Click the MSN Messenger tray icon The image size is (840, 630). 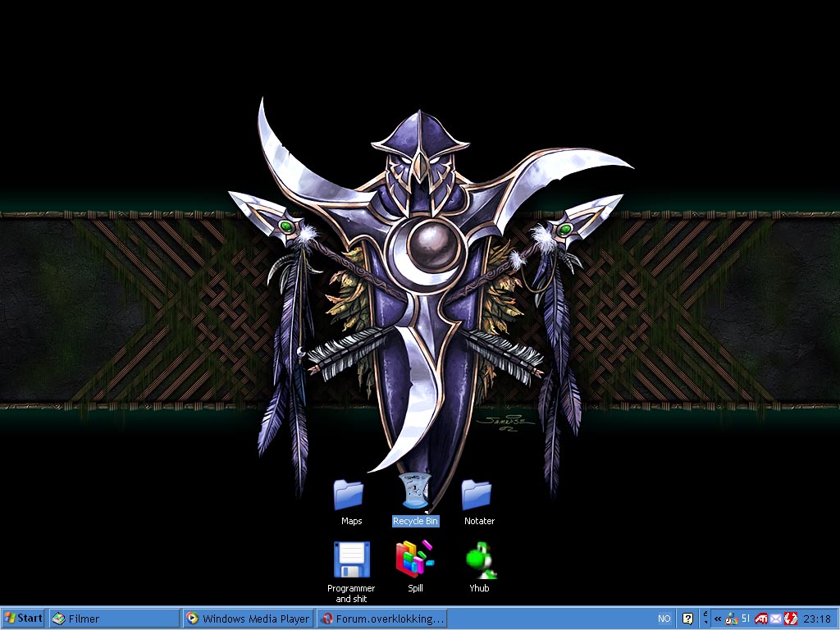click(x=732, y=619)
